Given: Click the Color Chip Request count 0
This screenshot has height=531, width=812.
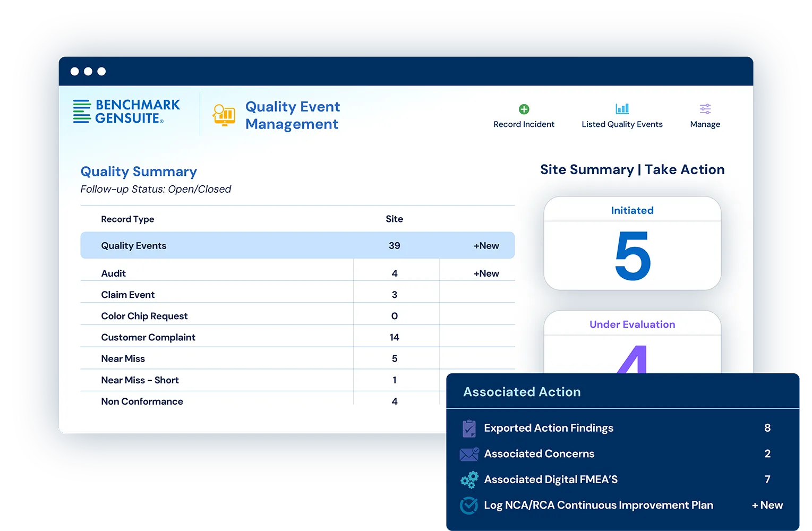Looking at the screenshot, I should (x=394, y=316).
